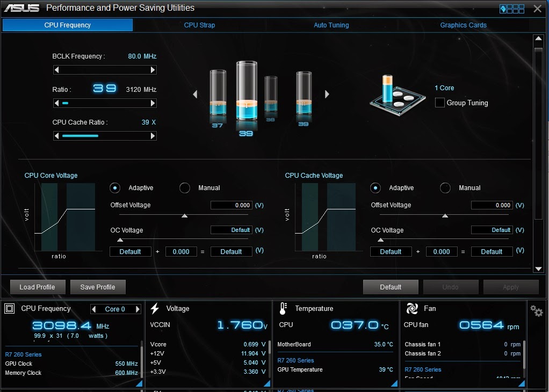The height and width of the screenshot is (392, 549).
Task: Show next core with right carousel arrow
Action: (327, 94)
